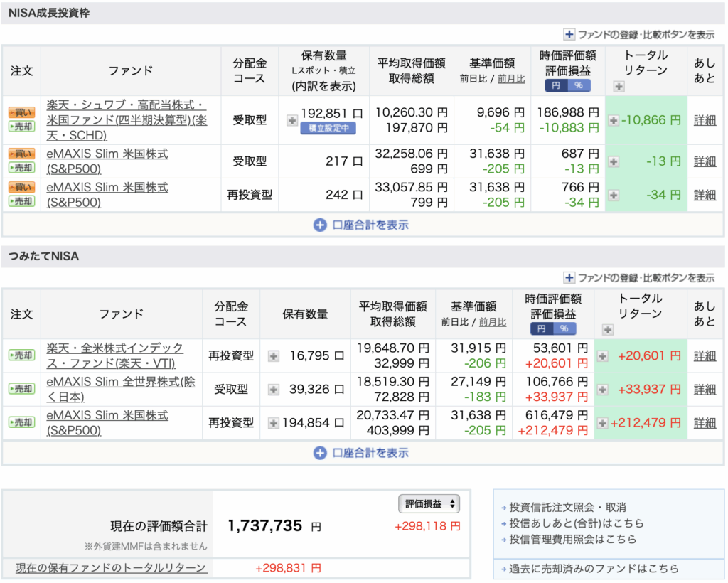The height and width of the screenshot is (583, 728).
Task: Click 現在の保有ファンドのトータルリターン link
Action: coord(110,567)
